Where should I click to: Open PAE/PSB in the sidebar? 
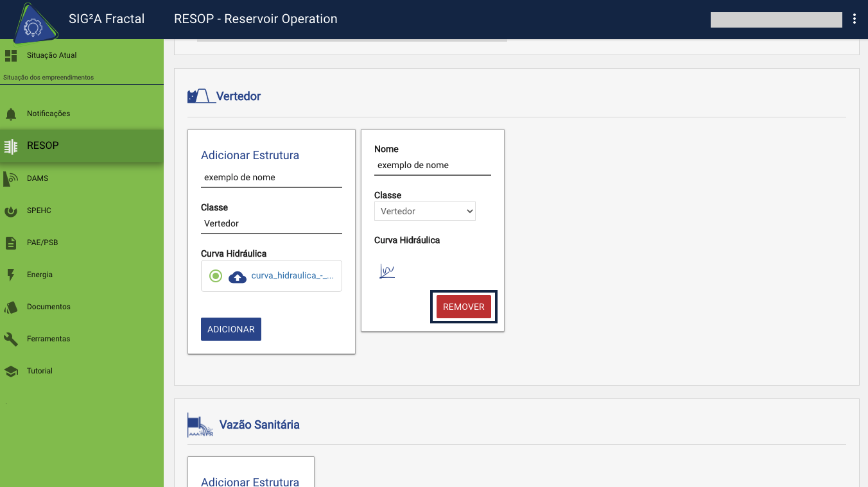pyautogui.click(x=42, y=243)
